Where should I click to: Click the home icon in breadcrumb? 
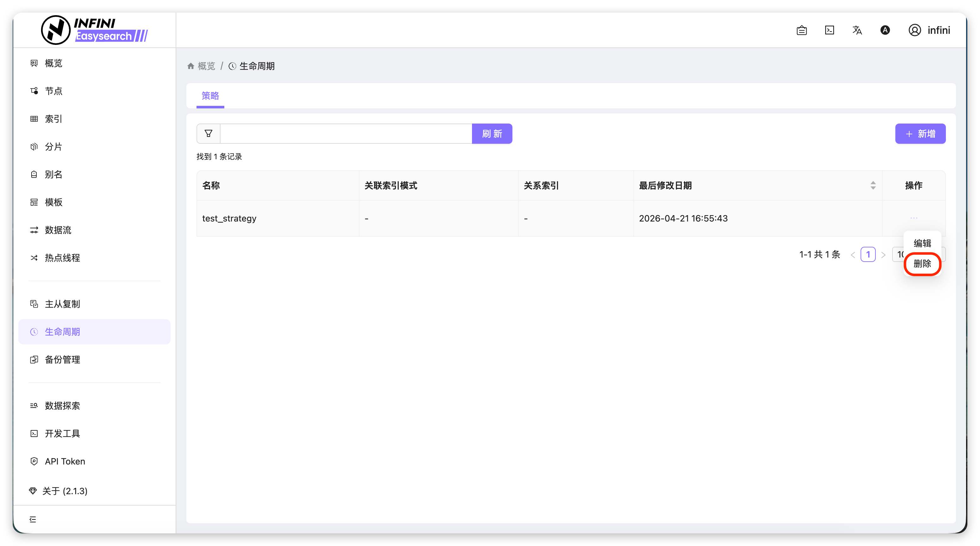[x=191, y=66]
